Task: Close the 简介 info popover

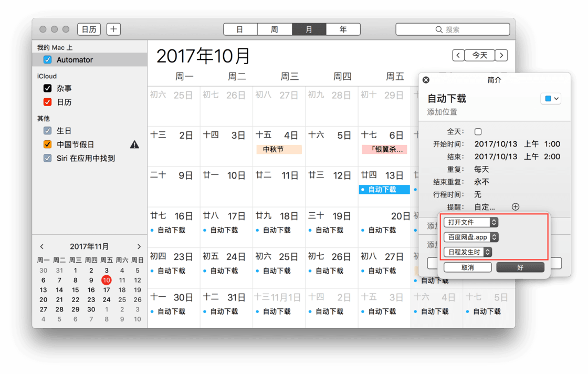Action: [426, 80]
